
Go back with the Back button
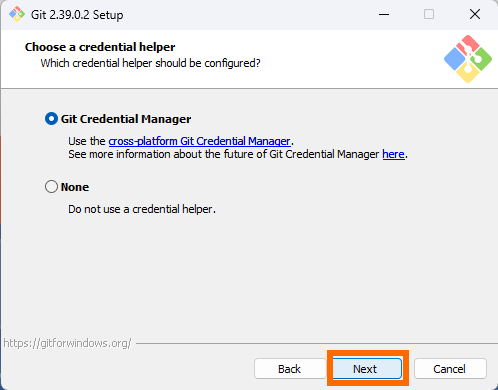click(x=290, y=369)
